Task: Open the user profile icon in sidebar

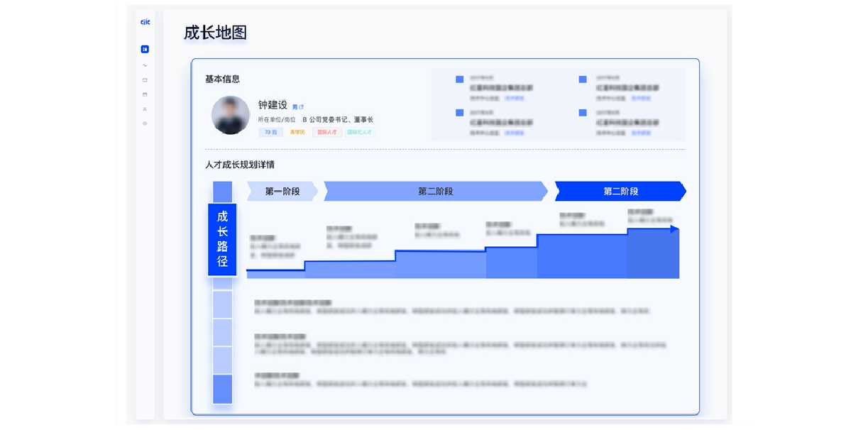Action: point(145,109)
